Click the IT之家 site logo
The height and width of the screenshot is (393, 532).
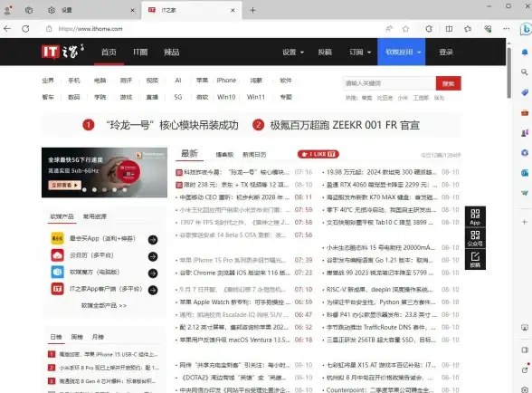click(62, 52)
